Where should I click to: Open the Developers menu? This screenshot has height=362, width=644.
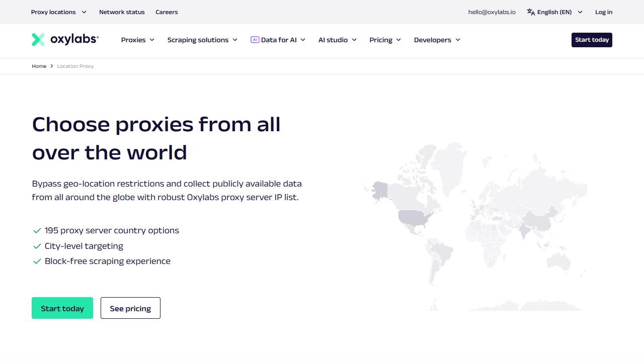437,40
